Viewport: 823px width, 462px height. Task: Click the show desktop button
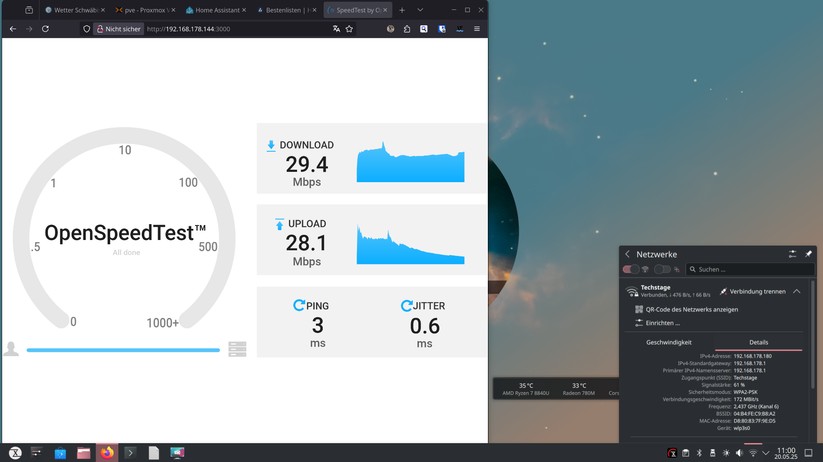[x=809, y=453]
